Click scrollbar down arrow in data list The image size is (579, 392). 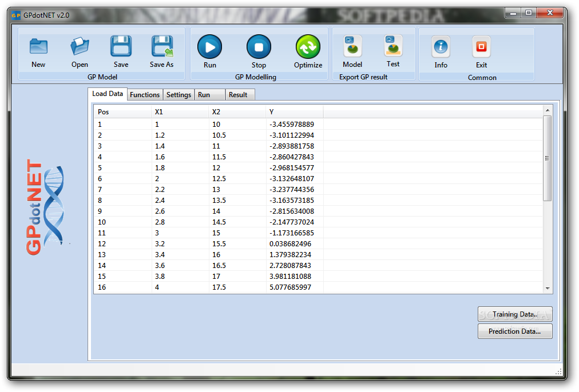[548, 289]
